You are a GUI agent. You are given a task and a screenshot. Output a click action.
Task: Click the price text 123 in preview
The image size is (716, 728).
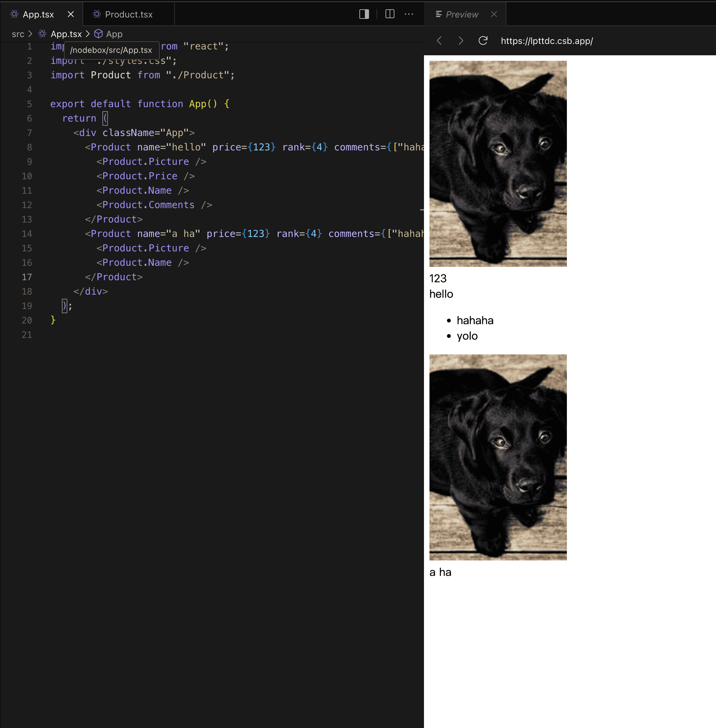click(x=438, y=278)
